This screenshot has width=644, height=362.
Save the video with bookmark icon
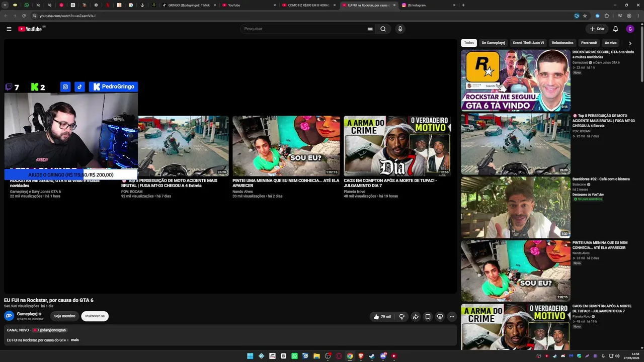coord(428,317)
